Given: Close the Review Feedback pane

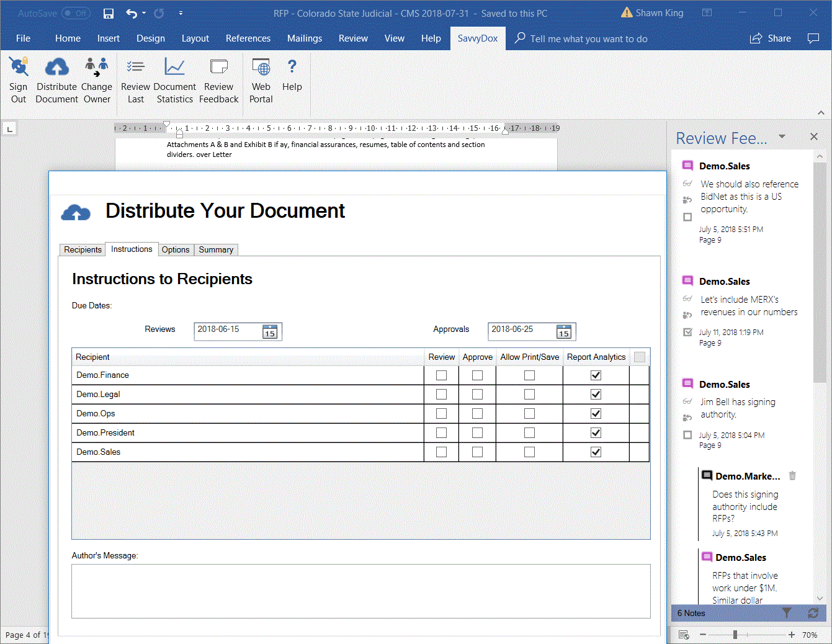Looking at the screenshot, I should (814, 136).
